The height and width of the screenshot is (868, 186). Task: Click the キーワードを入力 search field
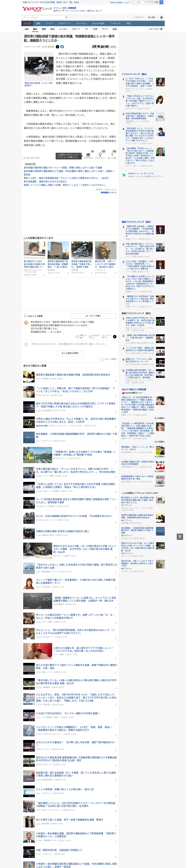coord(44,18)
